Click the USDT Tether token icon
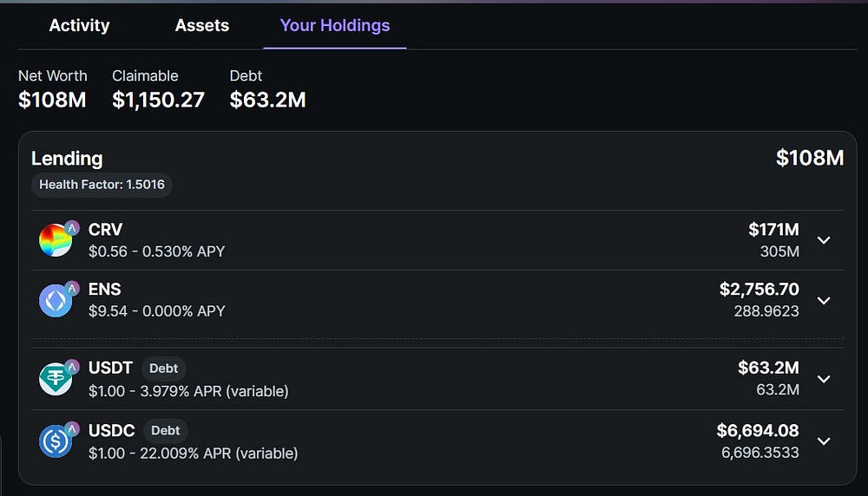This screenshot has width=868, height=496. click(x=56, y=379)
